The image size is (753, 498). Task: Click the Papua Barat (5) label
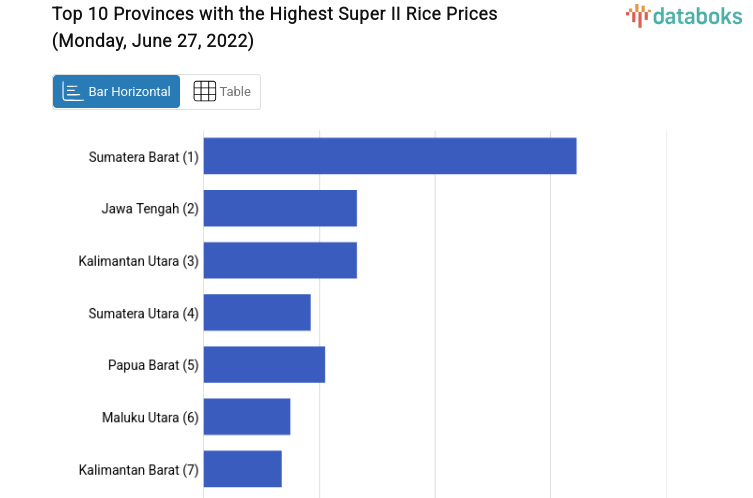coord(153,365)
